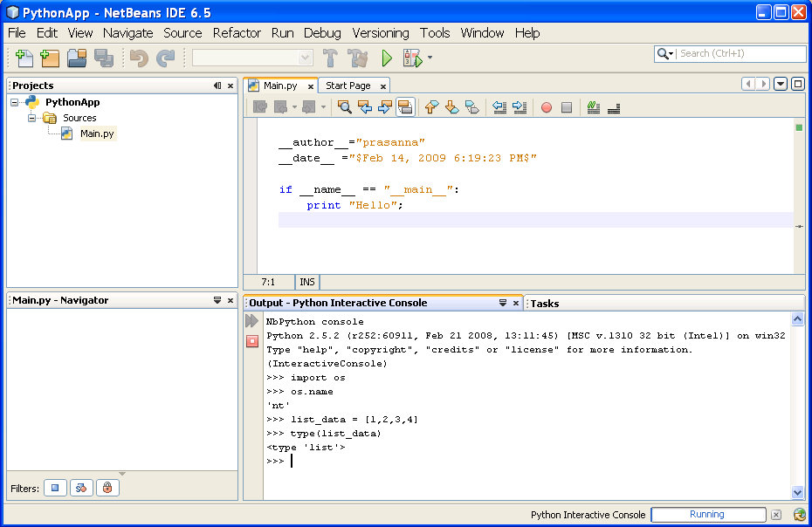Jump to Next Bookmark icon

(x=451, y=107)
